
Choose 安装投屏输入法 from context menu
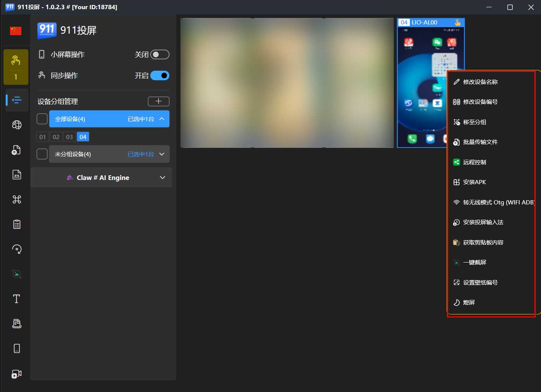click(x=491, y=222)
